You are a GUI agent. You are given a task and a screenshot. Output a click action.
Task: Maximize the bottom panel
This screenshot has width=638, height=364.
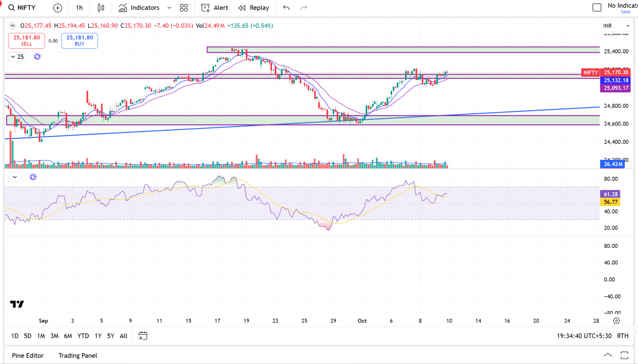[x=624, y=355]
